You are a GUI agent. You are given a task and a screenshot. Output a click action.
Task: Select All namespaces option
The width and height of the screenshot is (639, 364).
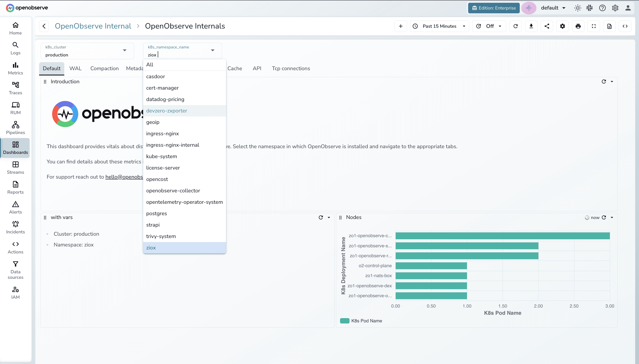(185, 65)
